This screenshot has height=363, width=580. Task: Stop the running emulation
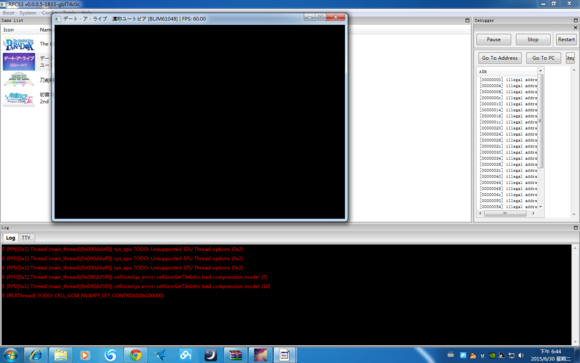533,39
